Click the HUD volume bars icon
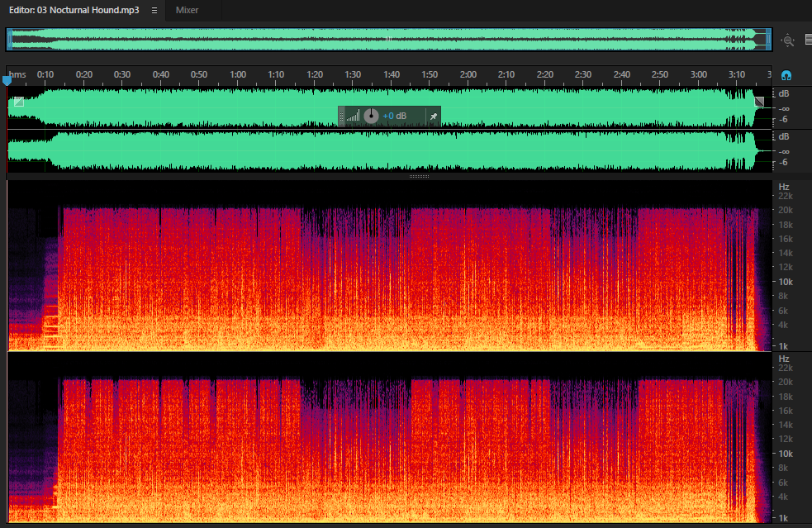Viewport: 812px width, 528px height. point(354,116)
